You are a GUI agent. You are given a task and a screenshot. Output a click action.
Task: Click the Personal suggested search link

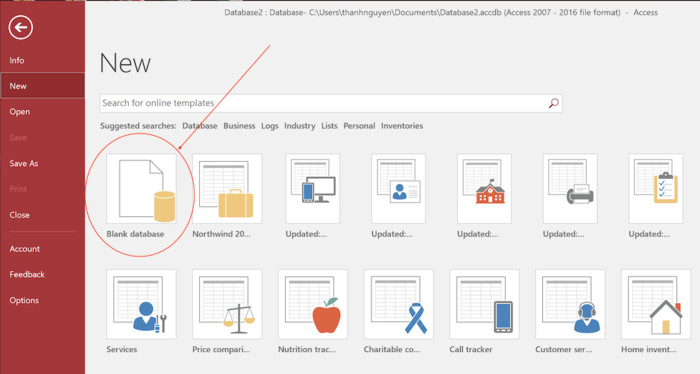[359, 126]
